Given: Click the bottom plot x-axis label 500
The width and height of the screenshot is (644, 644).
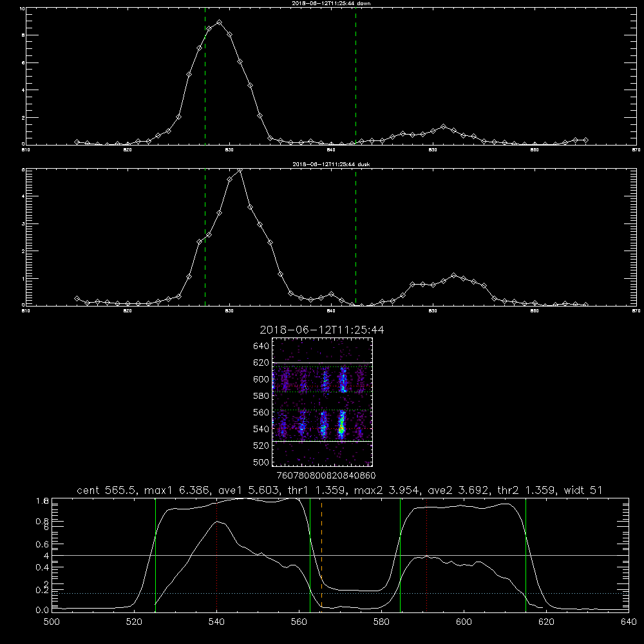Looking at the screenshot, I should click(x=52, y=622).
